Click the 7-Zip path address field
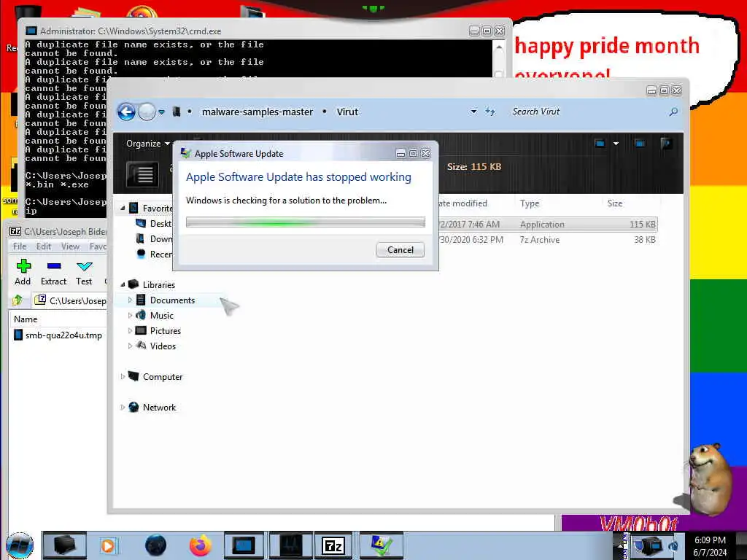The image size is (747, 560). 70,300
